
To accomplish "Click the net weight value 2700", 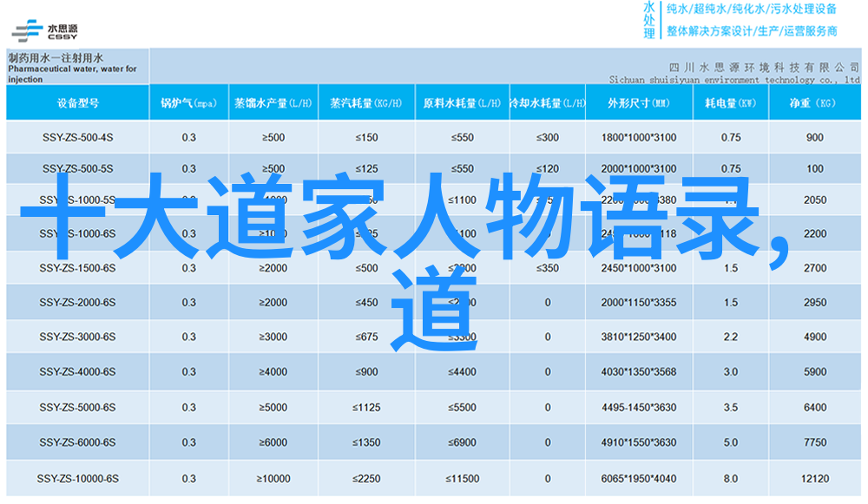I will tap(815, 268).
